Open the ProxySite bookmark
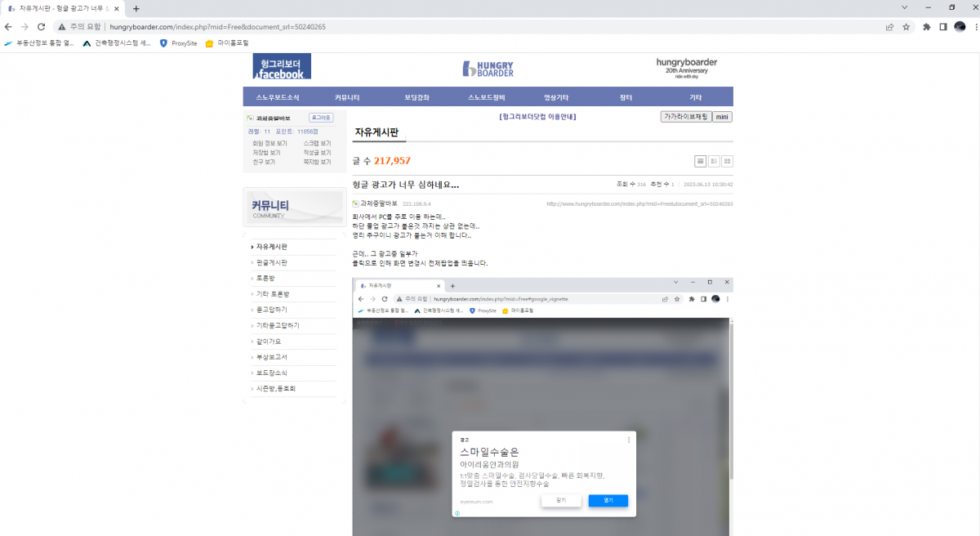The image size is (980, 536). coord(178,42)
